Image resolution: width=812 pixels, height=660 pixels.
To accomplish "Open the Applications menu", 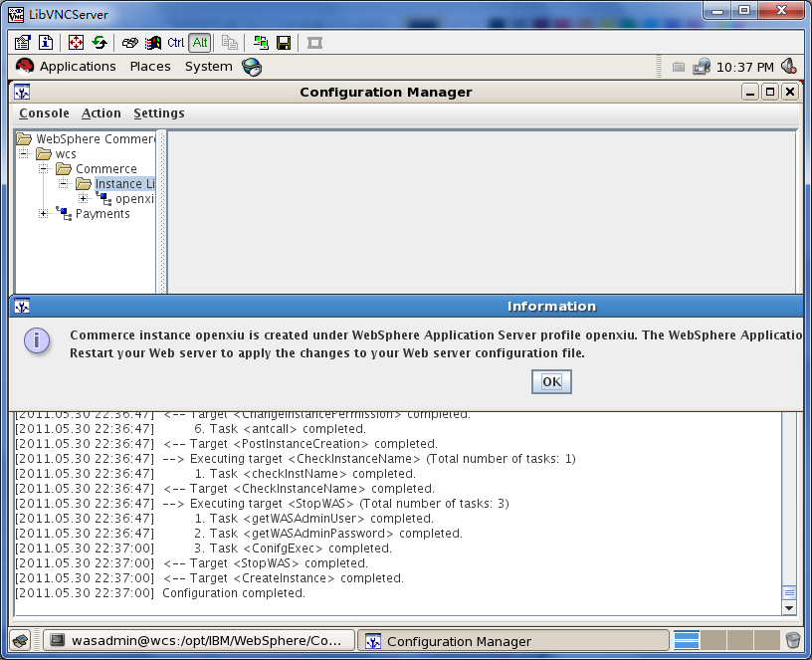I will 78,67.
